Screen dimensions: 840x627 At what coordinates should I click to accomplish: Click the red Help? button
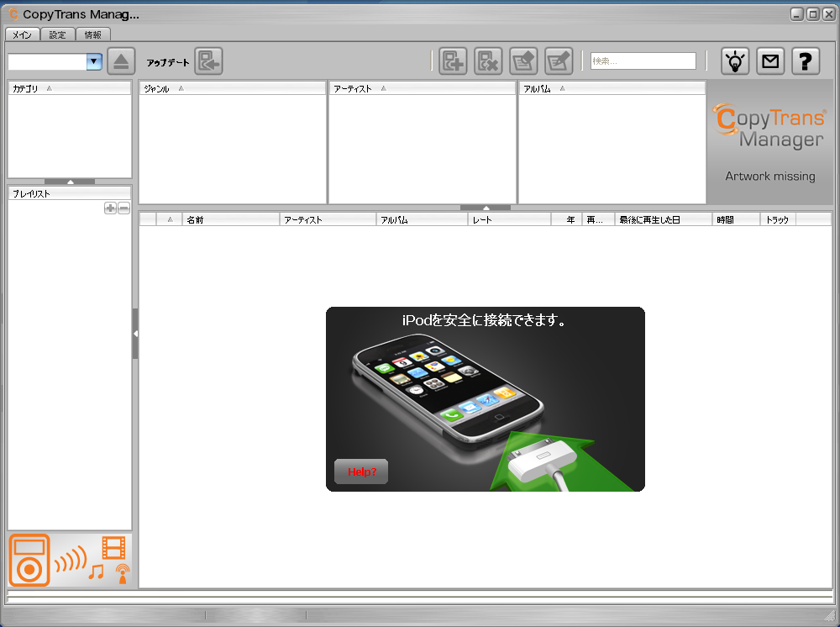click(x=361, y=472)
